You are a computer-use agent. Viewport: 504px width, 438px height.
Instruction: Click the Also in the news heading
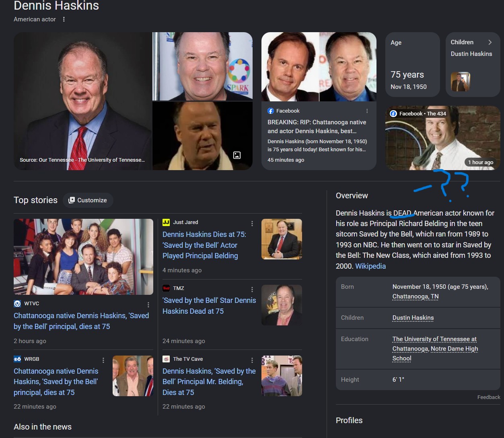coord(43,427)
